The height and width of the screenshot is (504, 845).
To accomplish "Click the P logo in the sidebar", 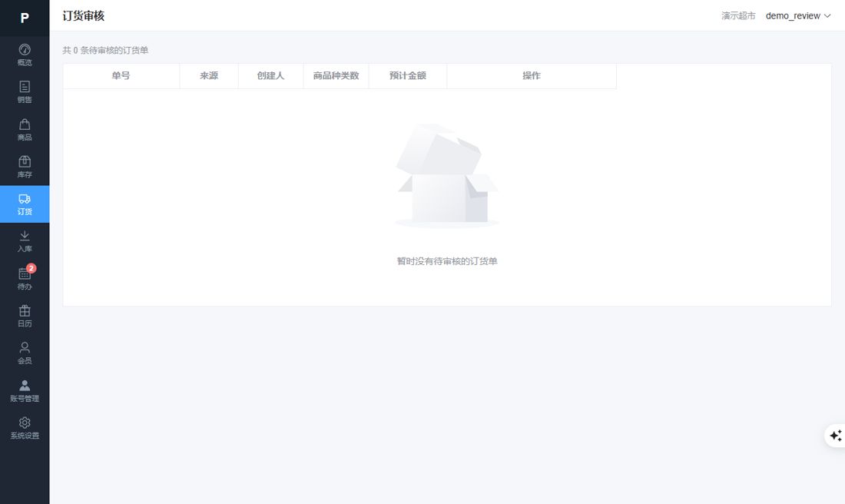I will pos(25,18).
